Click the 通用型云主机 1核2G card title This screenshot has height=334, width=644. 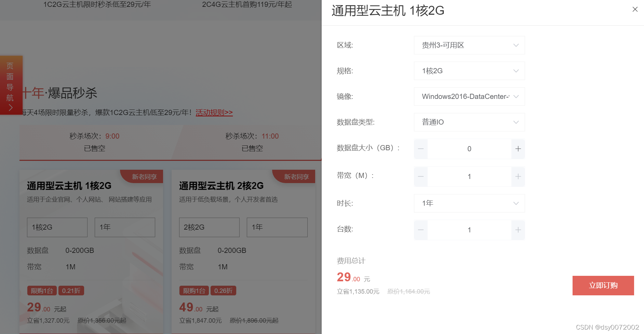pos(69,186)
